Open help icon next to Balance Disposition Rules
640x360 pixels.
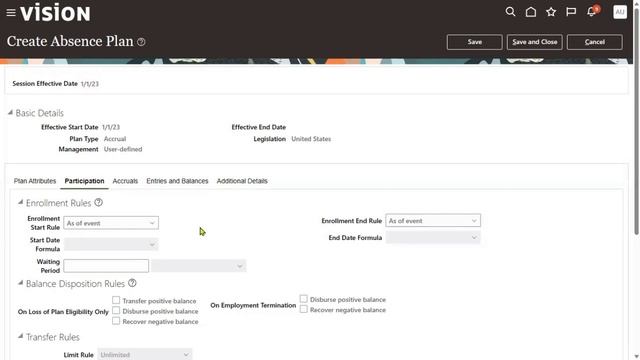[x=132, y=283]
